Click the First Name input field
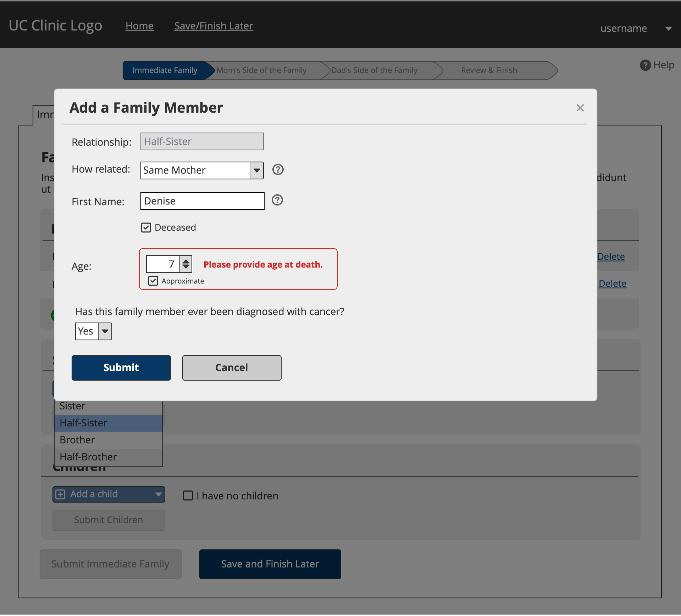This screenshot has width=681, height=616. (202, 201)
